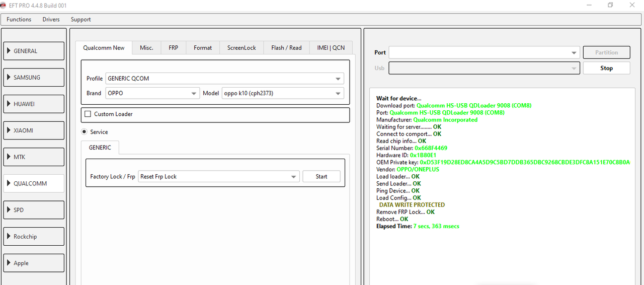Expand the Rockchip sidebar section

click(34, 237)
